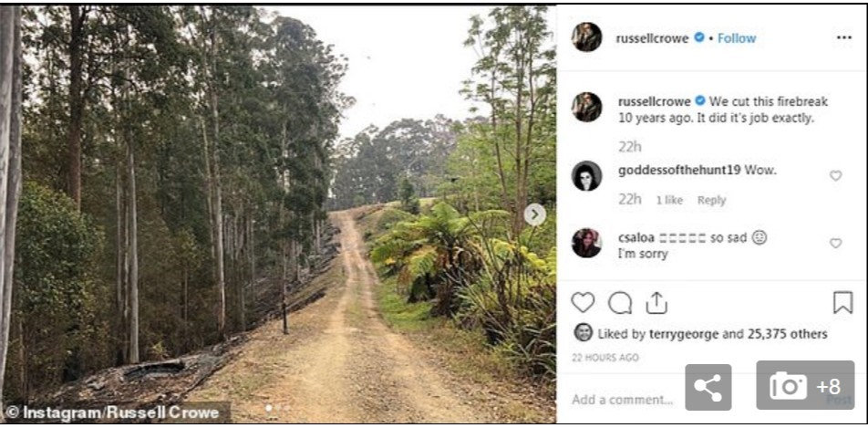868x428 pixels.
Task: Open russellcrowe username in the header
Action: point(653,38)
